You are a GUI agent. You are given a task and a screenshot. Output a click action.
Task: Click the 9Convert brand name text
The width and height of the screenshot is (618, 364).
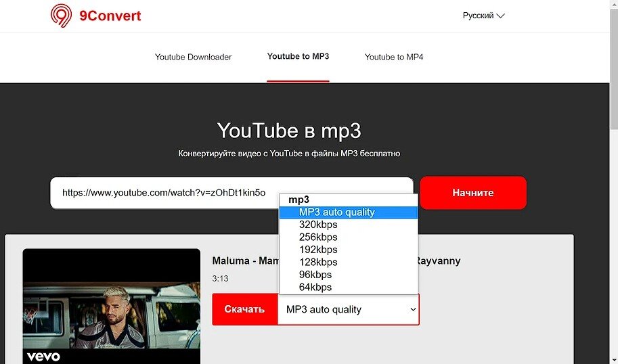[110, 16]
